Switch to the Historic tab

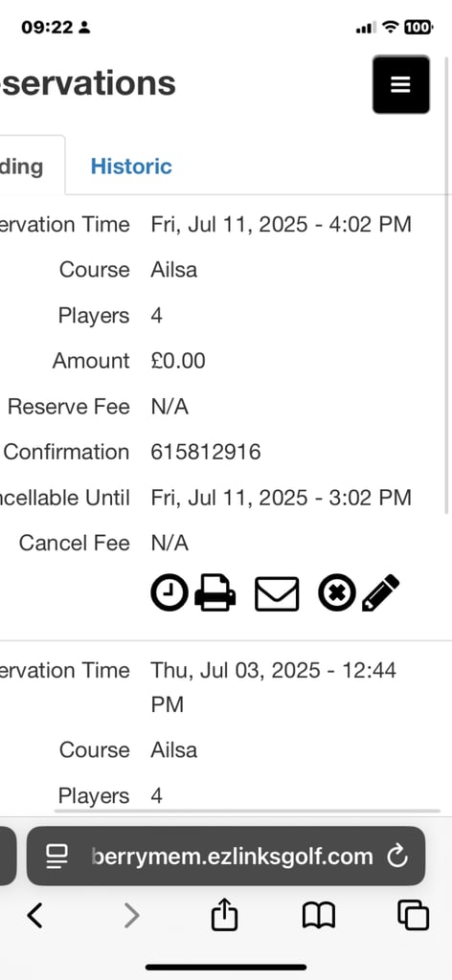[131, 167]
